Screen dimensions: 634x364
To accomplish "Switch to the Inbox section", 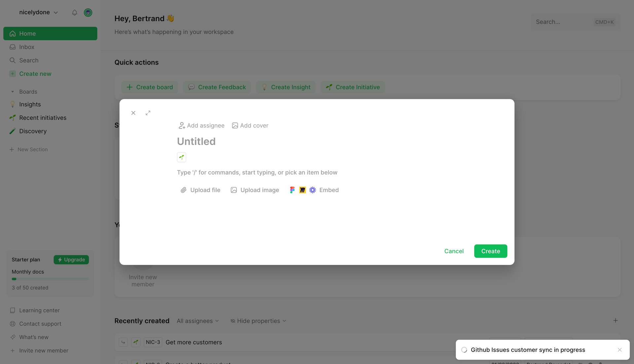I will click(x=26, y=47).
